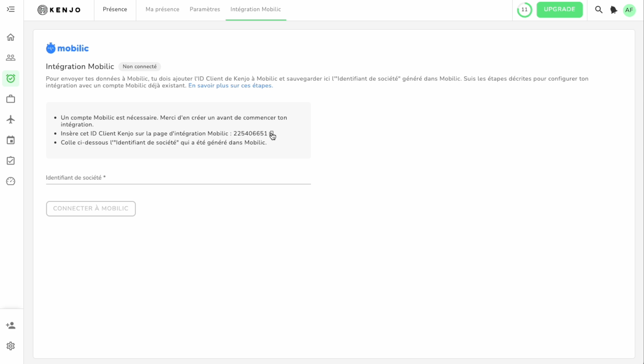Switch to Paramètres tab
Screen dimensions: 644x364
tap(205, 9)
